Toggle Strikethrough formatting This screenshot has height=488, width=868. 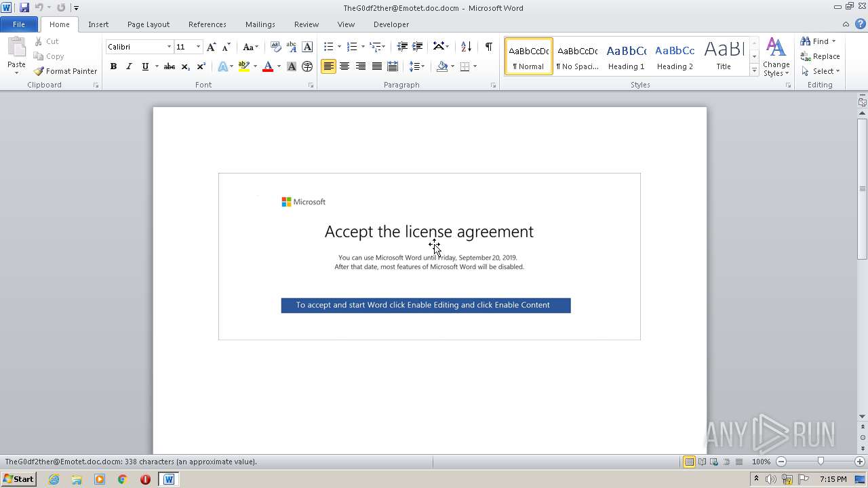[x=170, y=66]
